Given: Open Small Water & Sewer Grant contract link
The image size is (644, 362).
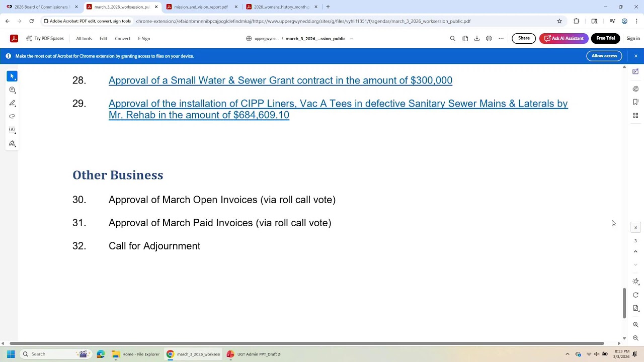Looking at the screenshot, I should 280,80.
